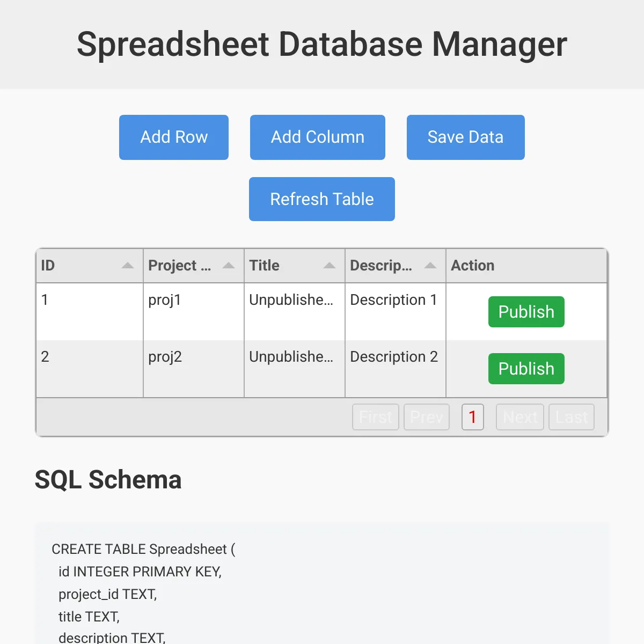The height and width of the screenshot is (644, 644).
Task: Publish the proj1 row
Action: click(526, 312)
